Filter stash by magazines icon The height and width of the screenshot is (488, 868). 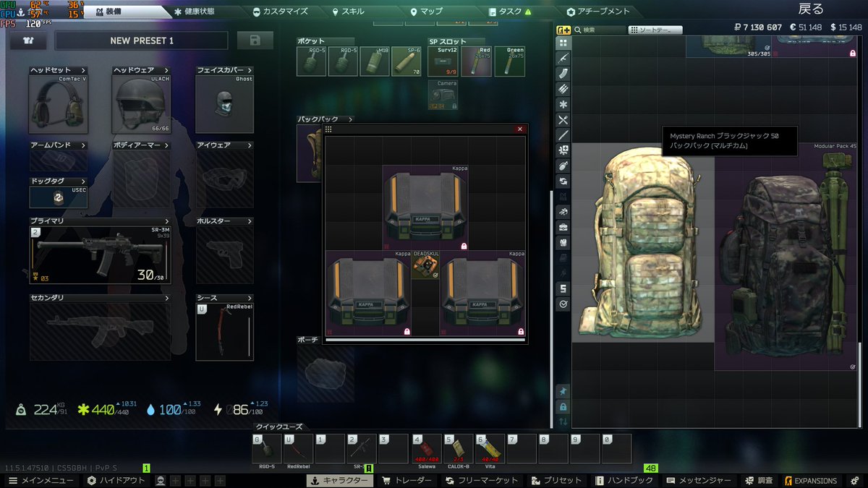(x=563, y=73)
